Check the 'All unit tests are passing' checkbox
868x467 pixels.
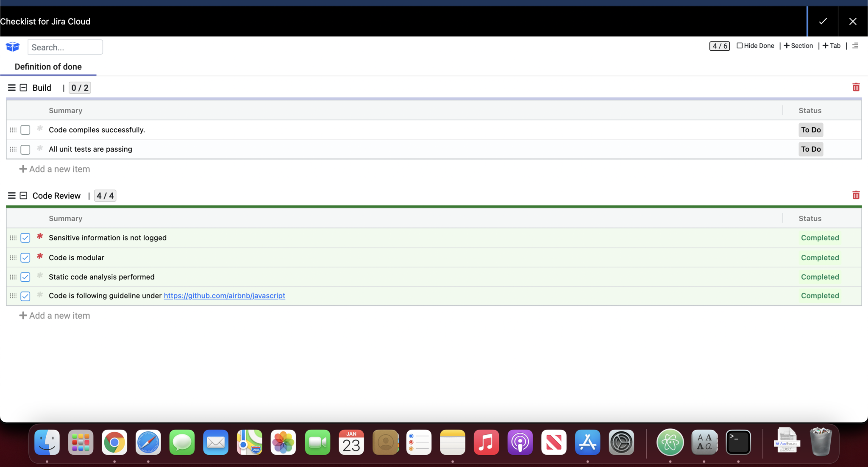click(x=25, y=150)
